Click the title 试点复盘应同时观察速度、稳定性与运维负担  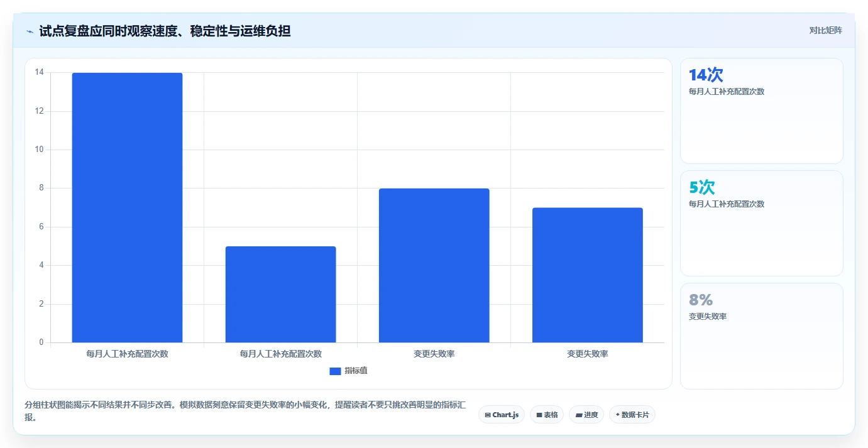[165, 31]
